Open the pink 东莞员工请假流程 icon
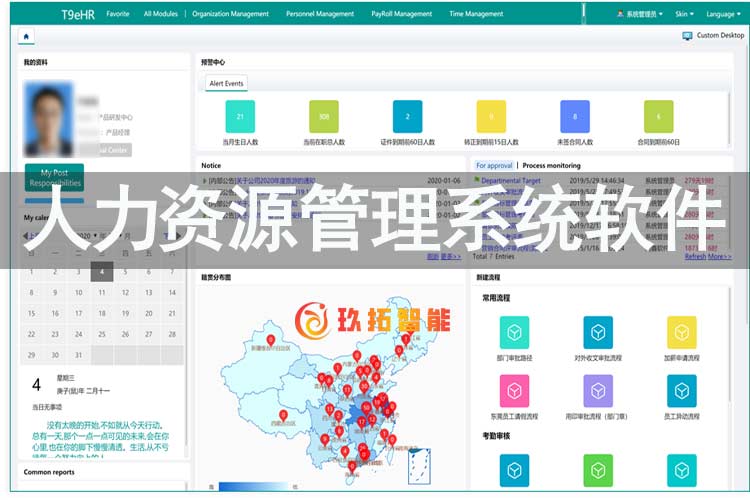The height and width of the screenshot is (500, 750). [x=514, y=390]
